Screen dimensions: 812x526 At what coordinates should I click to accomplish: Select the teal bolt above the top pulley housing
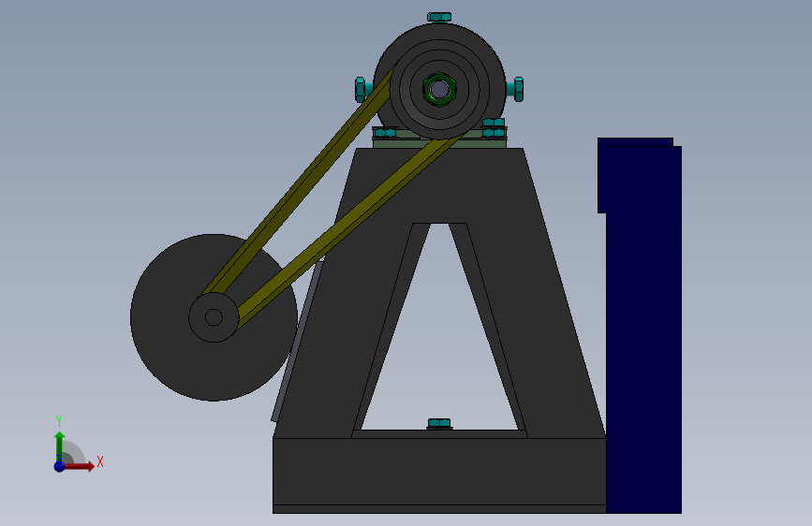pos(439,17)
